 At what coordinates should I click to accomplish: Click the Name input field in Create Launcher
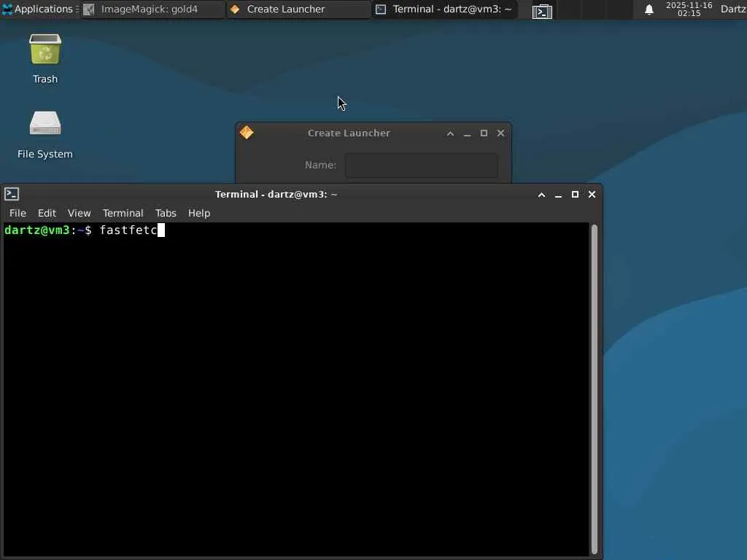pyautogui.click(x=421, y=165)
